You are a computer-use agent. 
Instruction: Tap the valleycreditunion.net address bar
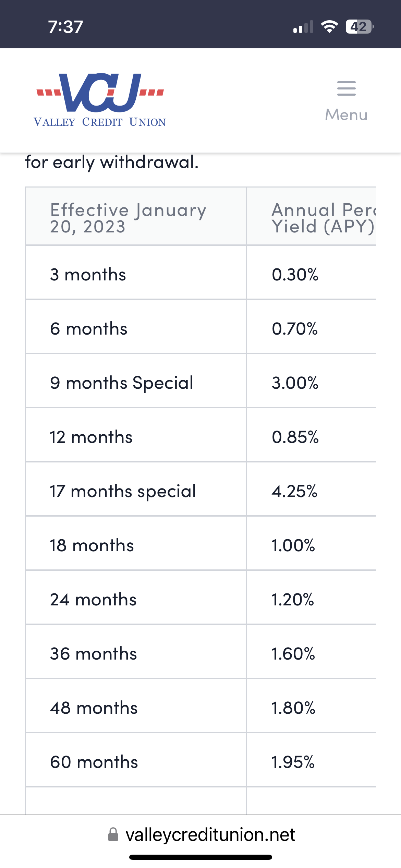coord(210,834)
